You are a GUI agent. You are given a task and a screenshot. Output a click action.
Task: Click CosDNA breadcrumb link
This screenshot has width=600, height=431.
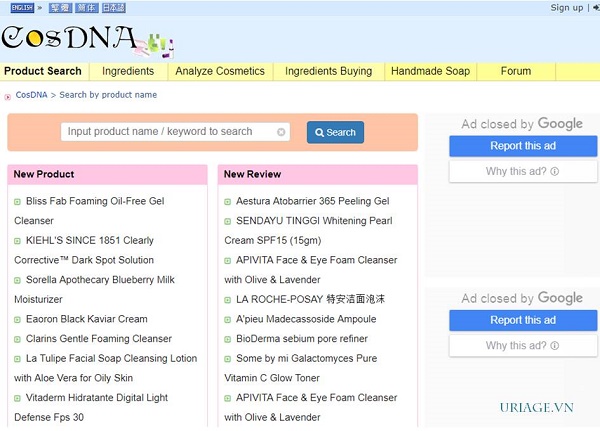31,95
